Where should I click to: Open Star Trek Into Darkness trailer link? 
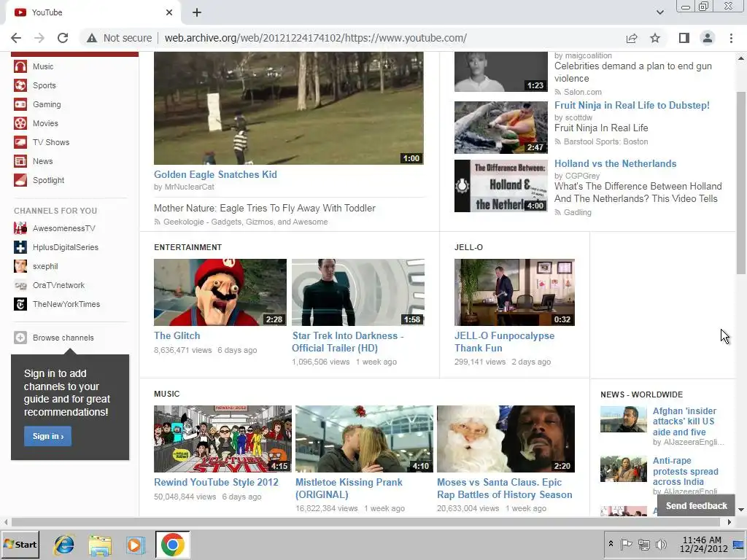pyautogui.click(x=348, y=342)
